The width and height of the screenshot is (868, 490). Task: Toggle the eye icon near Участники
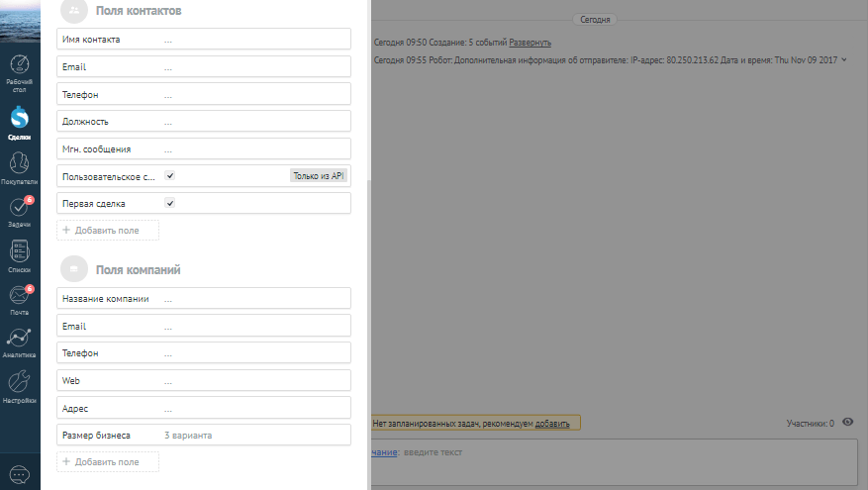(847, 423)
